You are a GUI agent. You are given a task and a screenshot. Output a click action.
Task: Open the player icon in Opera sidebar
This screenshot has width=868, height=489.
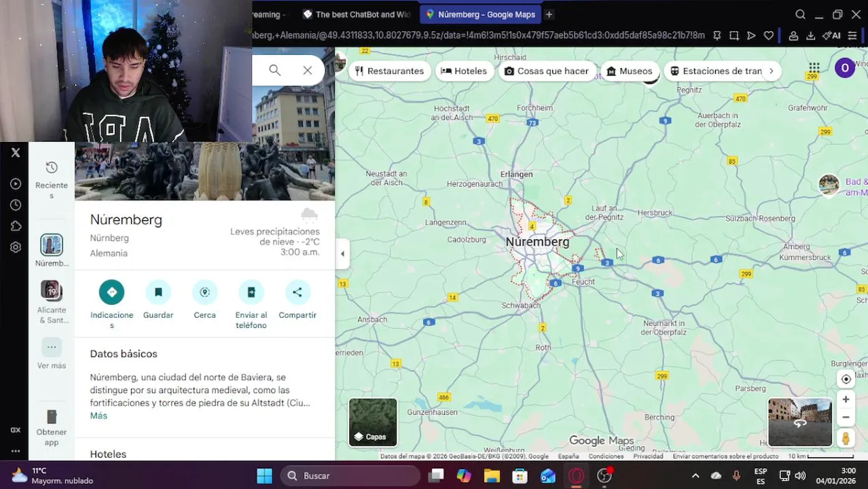pyautogui.click(x=16, y=184)
